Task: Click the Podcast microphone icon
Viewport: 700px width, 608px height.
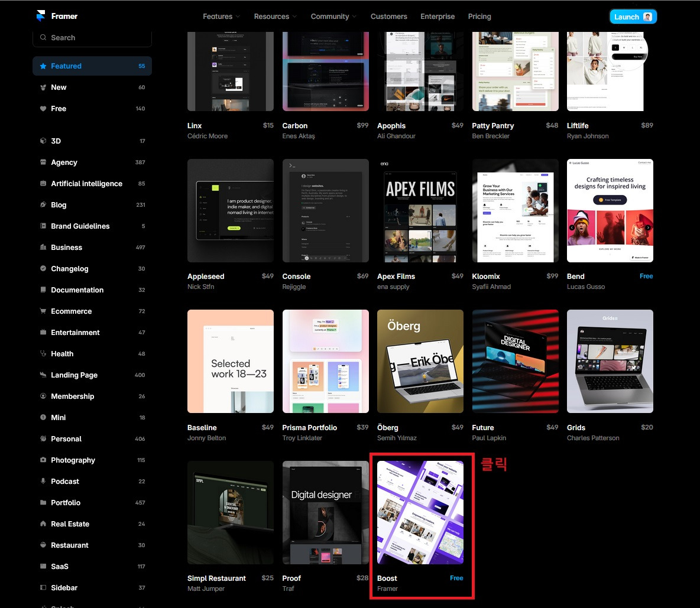Action: coord(43,482)
